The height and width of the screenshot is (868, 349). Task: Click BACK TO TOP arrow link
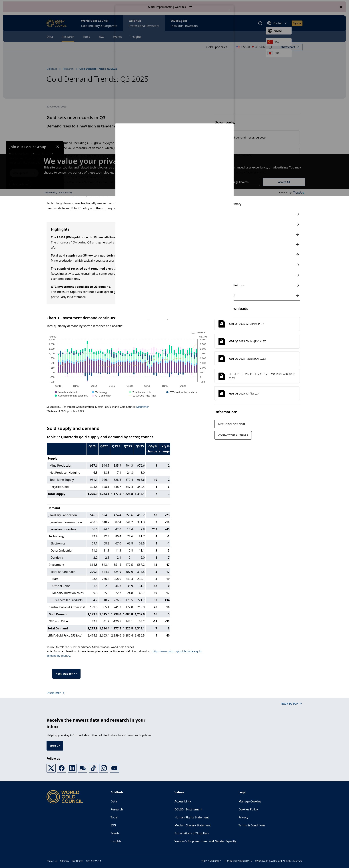(292, 704)
